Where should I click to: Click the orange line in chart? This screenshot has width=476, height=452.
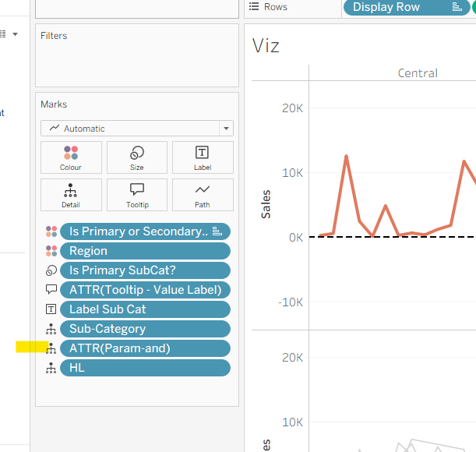346,157
